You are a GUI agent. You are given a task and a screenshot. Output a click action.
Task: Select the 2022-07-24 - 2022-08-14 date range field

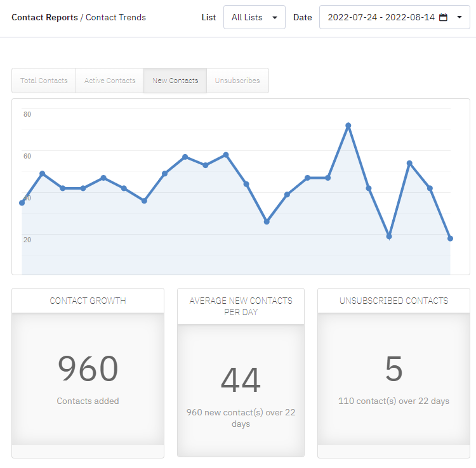click(x=381, y=17)
